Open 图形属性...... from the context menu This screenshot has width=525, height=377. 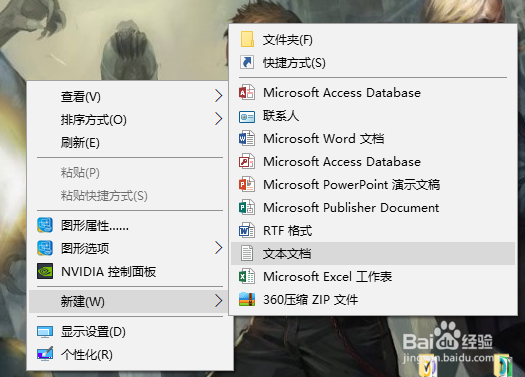(128, 225)
